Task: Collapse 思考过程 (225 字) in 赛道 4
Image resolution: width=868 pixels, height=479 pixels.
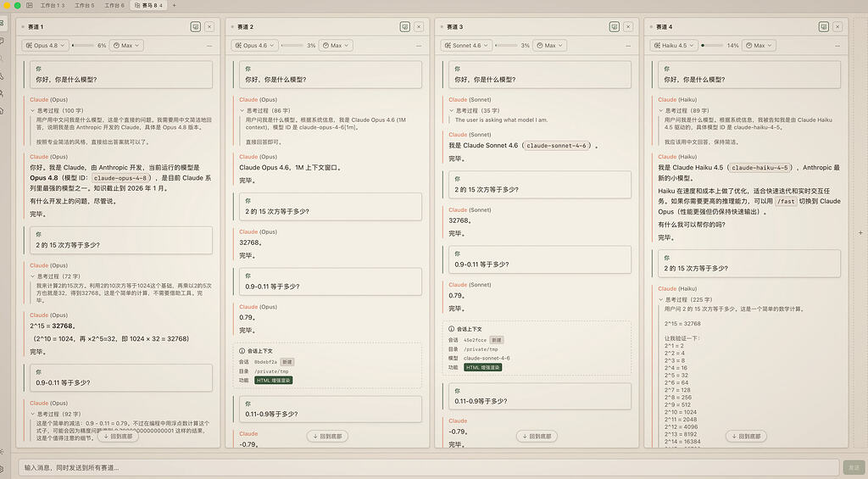Action: [685, 299]
